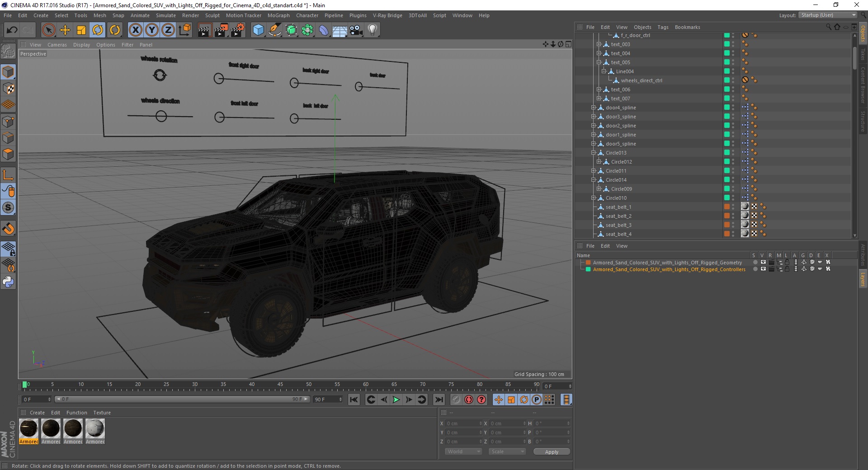The width and height of the screenshot is (868, 470).
Task: Toggle parameter keyframe recording P icon
Action: click(537, 399)
